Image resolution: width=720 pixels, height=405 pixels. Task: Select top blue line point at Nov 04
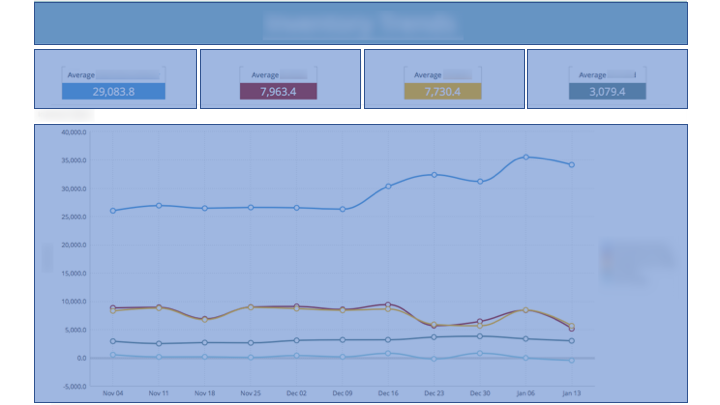(x=113, y=211)
